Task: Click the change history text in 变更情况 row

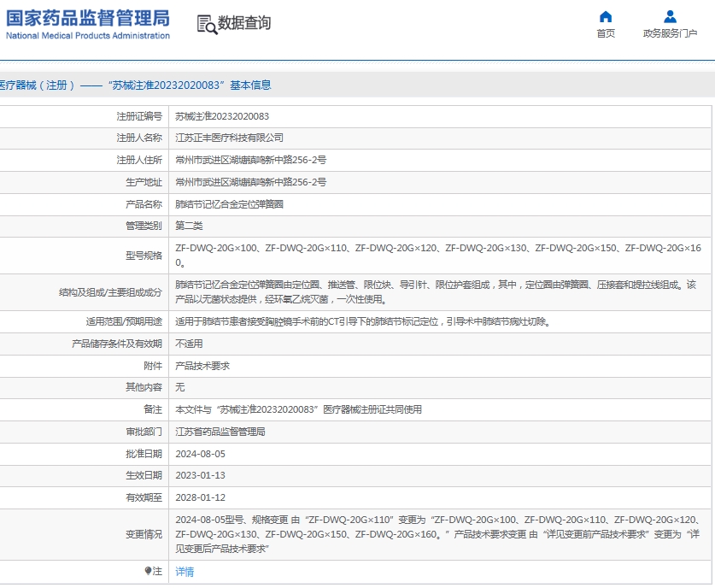Action: point(438,535)
